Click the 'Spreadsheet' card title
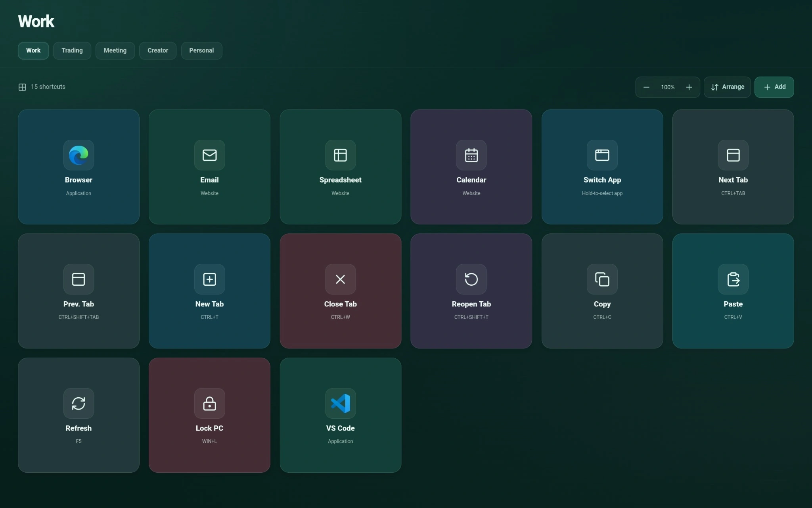 [340, 180]
